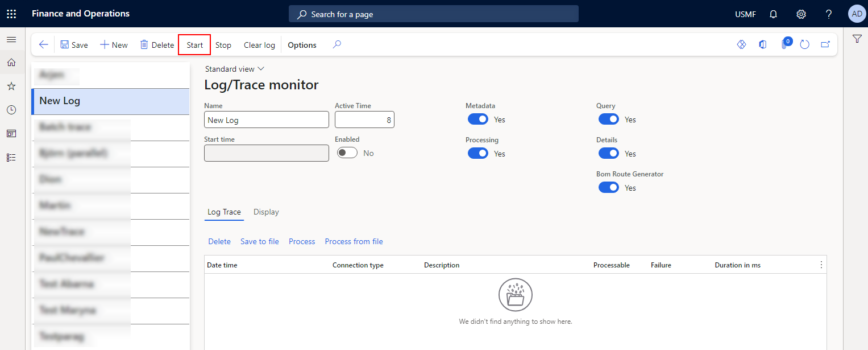Image resolution: width=868 pixels, height=350 pixels.
Task: Click Delete in the top action pane
Action: click(x=157, y=45)
